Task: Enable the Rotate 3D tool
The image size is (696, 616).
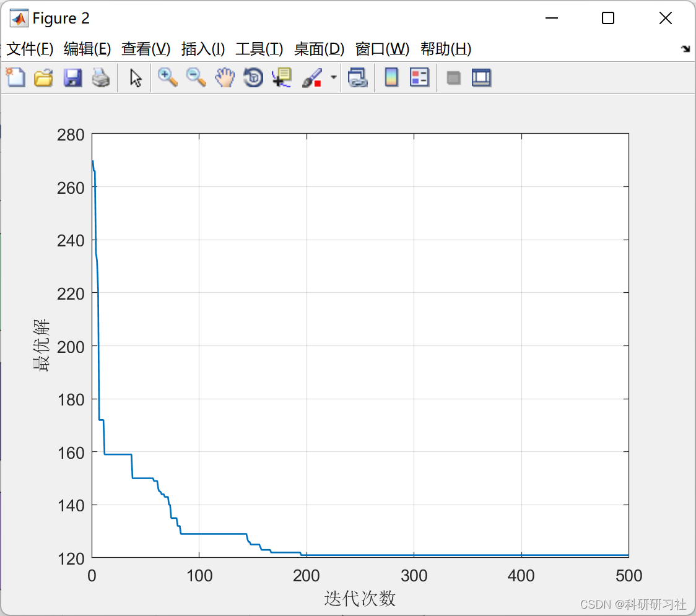Action: pyautogui.click(x=253, y=77)
